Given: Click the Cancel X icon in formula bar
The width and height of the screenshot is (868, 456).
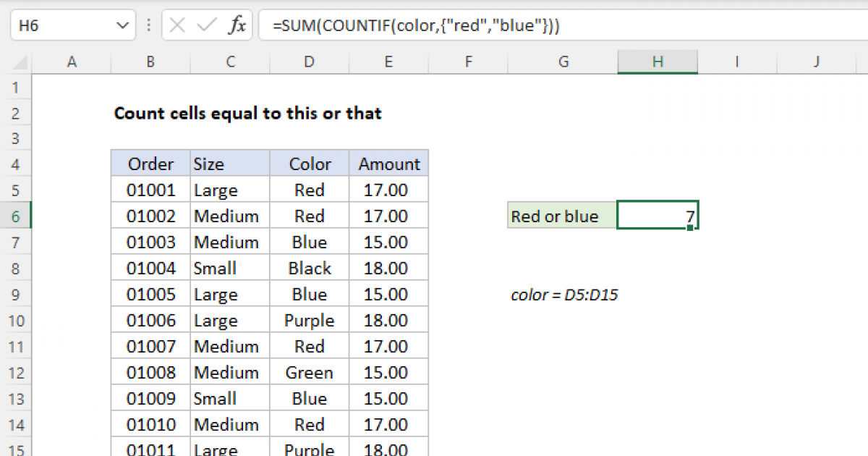Looking at the screenshot, I should pyautogui.click(x=178, y=26).
